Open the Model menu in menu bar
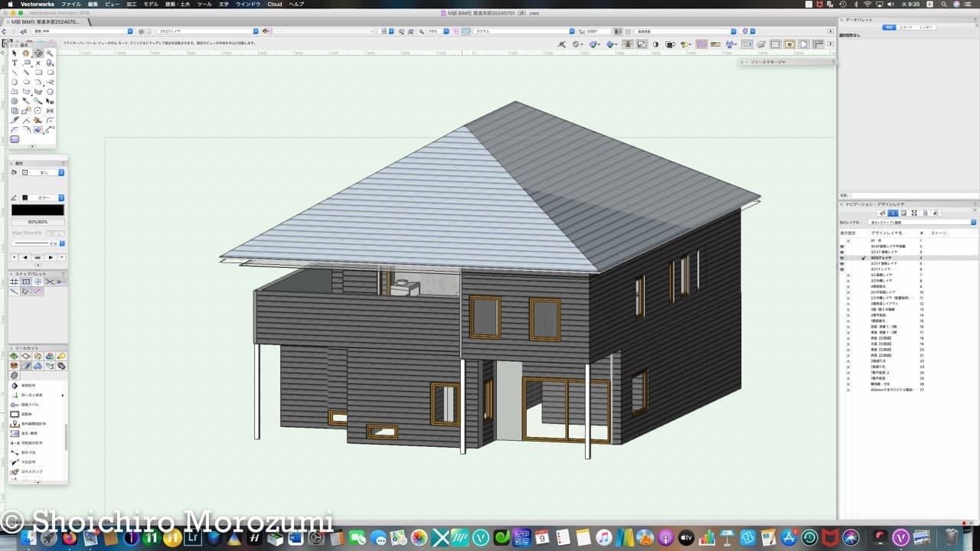 (x=152, y=4)
